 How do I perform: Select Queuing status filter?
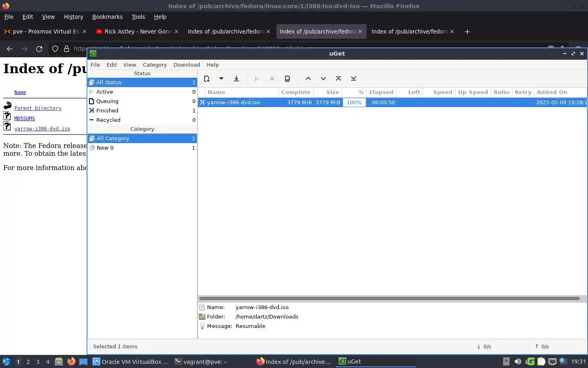point(142,101)
